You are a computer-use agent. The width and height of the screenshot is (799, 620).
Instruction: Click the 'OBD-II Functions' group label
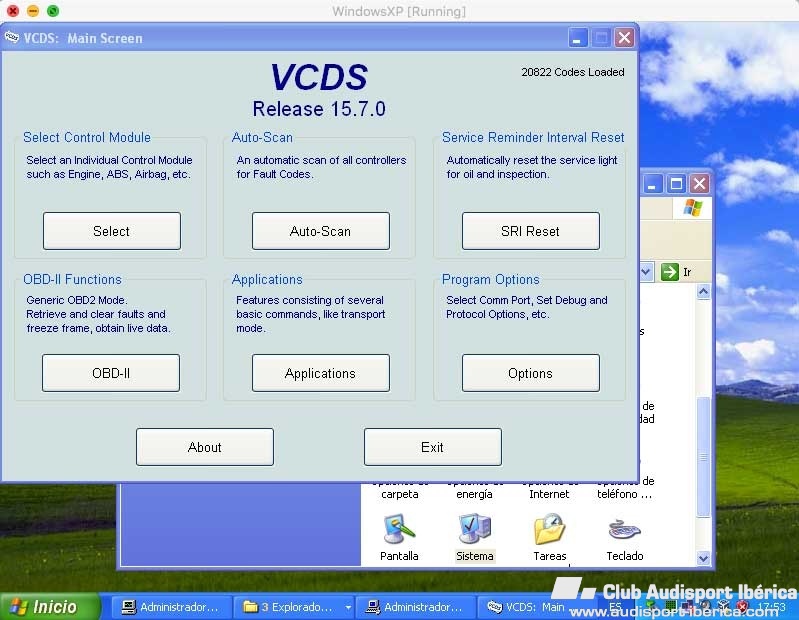(x=72, y=280)
